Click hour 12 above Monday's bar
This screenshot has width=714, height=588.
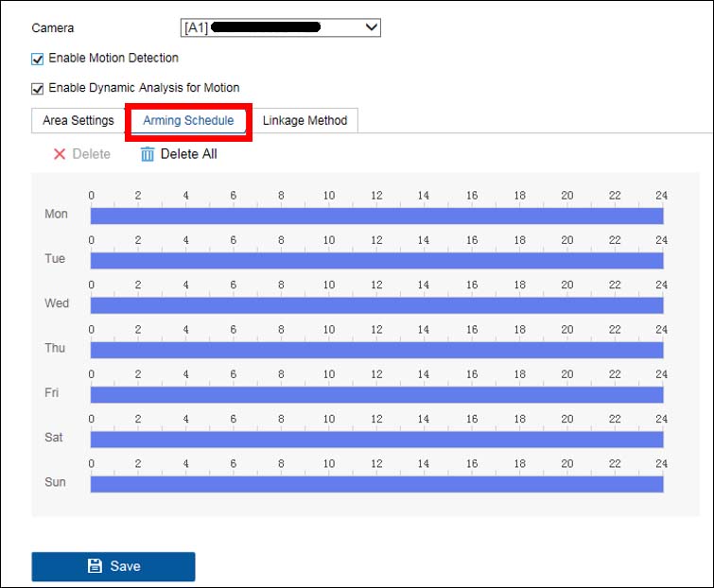click(376, 196)
